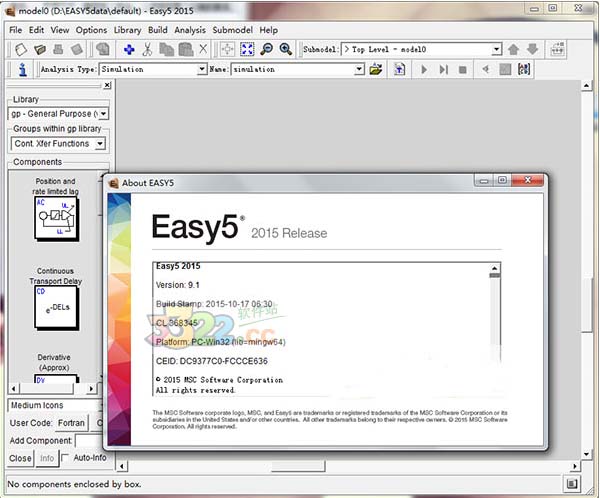Select Continuous Transport Delay component icon
The height and width of the screenshot is (498, 600).
pyautogui.click(x=57, y=307)
